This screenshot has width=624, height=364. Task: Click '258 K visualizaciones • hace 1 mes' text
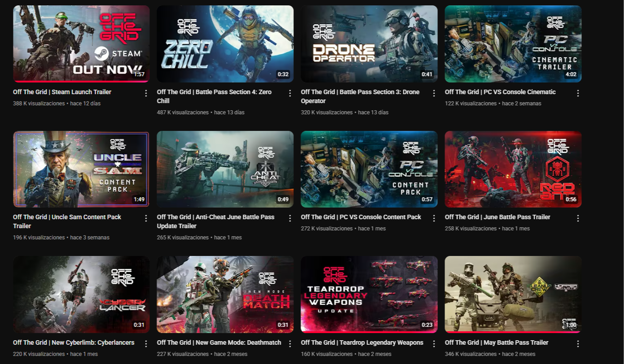pos(487,229)
